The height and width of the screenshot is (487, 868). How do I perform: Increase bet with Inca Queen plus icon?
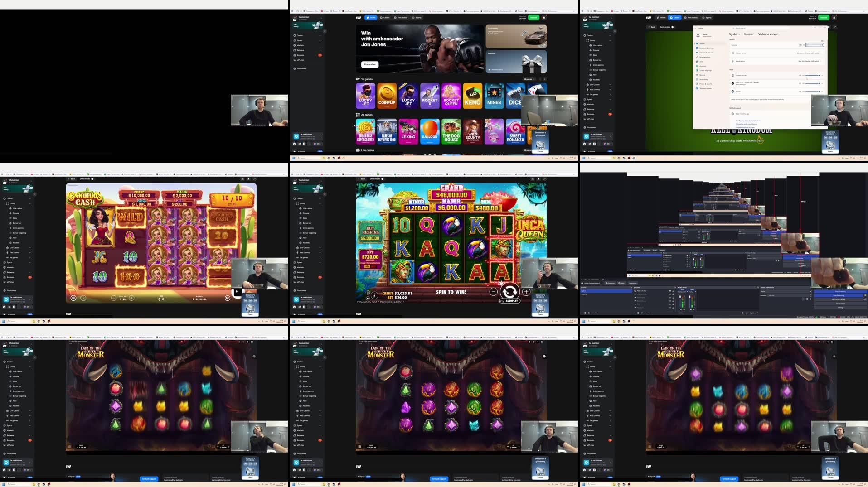pos(526,292)
